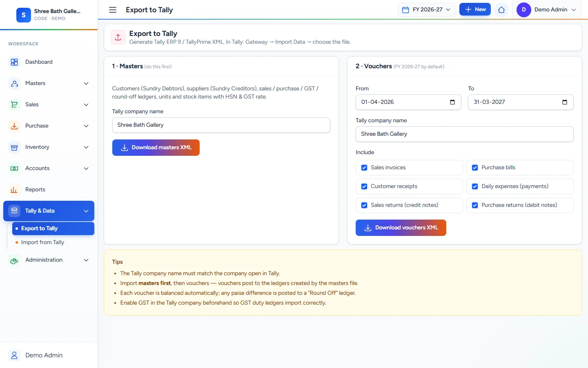
Task: Click the Dashboard sidebar icon
Action: click(14, 62)
